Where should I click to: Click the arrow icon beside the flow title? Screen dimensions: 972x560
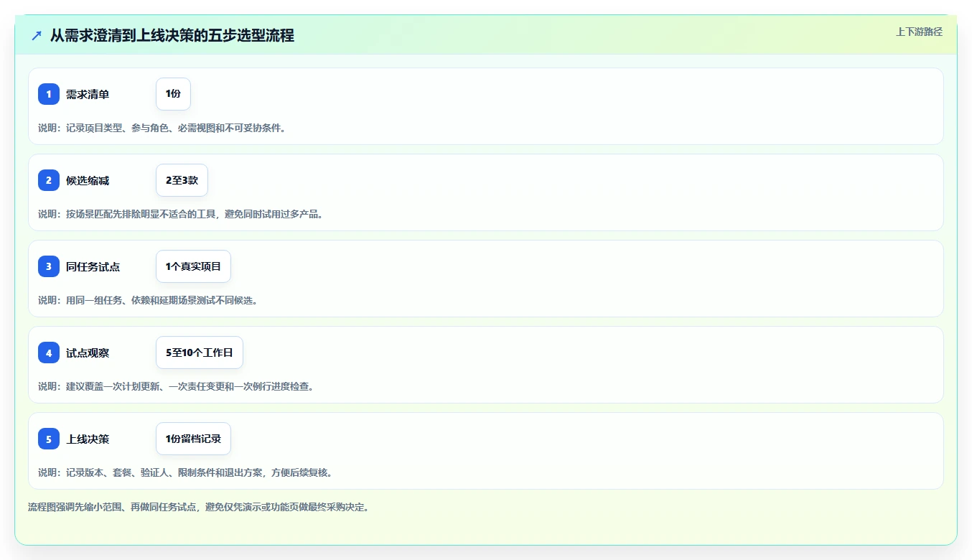click(37, 35)
